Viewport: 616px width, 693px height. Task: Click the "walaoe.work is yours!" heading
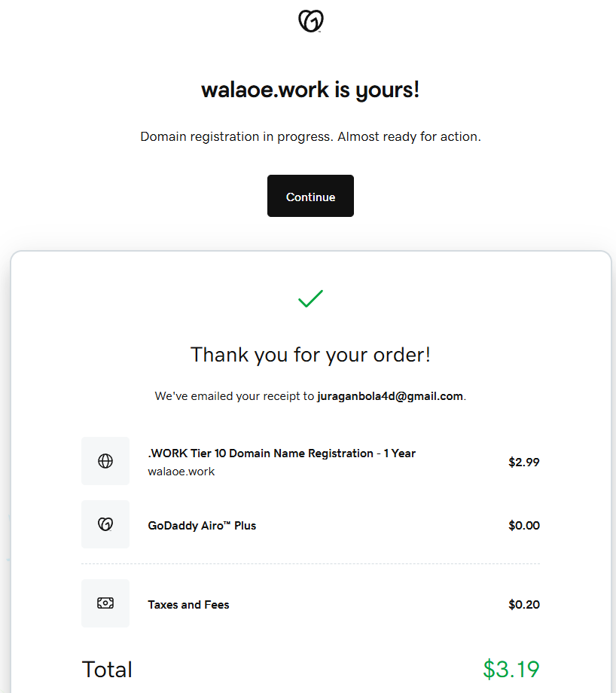coord(310,90)
